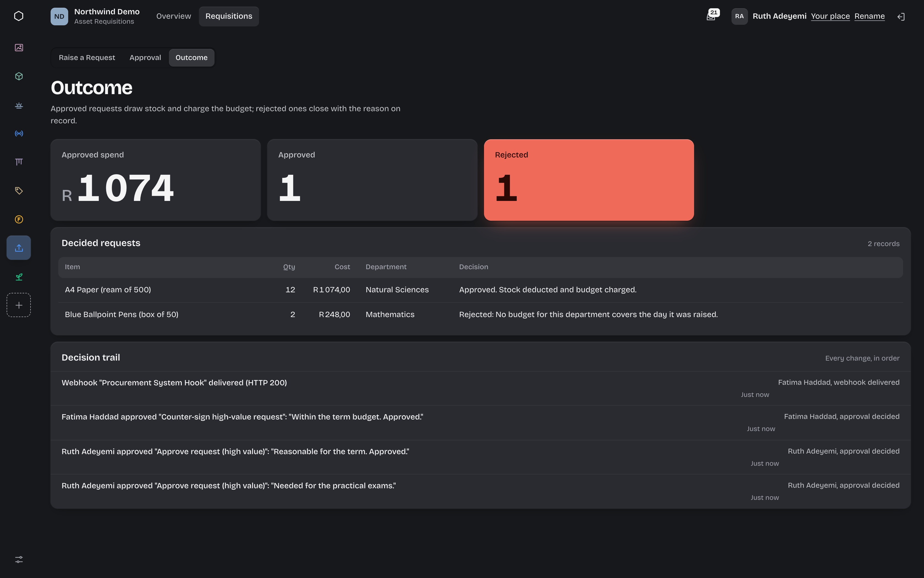Click the Approved count card

372,180
